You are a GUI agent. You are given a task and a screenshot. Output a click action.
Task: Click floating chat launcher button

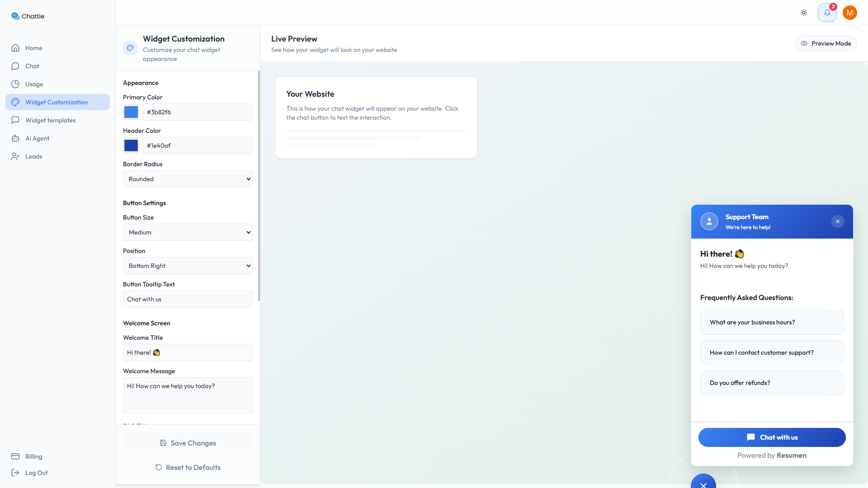(703, 483)
